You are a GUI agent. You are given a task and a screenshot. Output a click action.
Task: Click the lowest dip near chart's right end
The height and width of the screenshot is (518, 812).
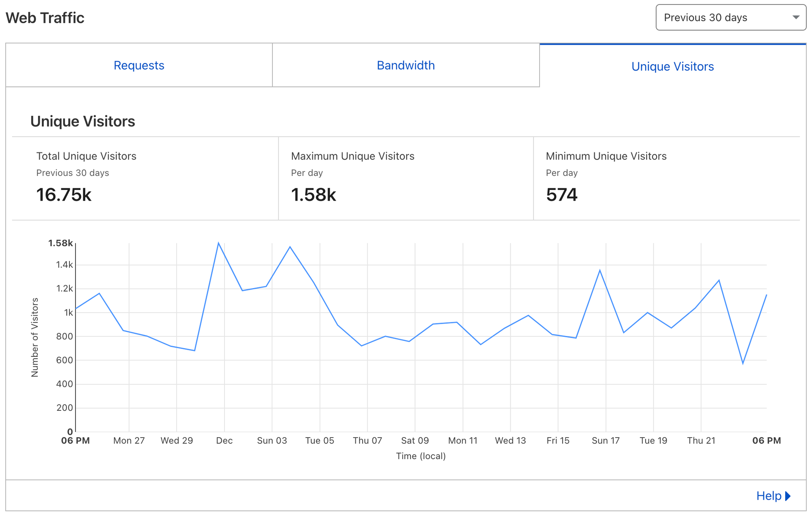pos(743,363)
